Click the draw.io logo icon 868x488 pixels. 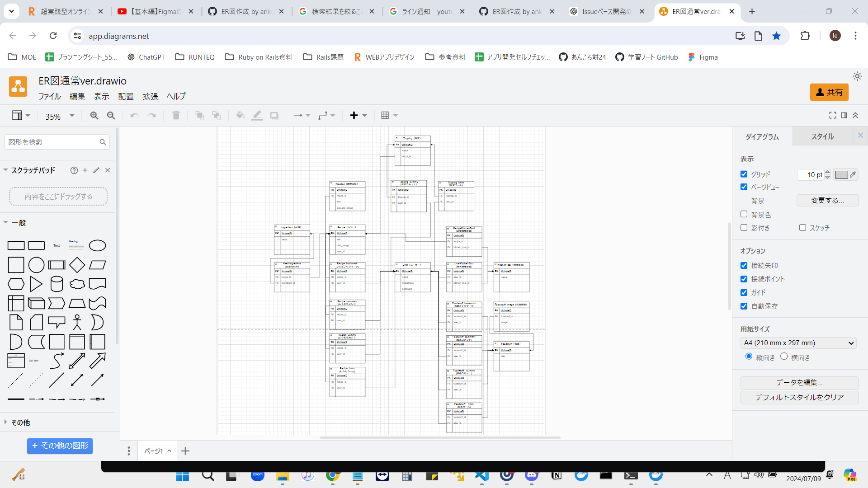[x=18, y=87]
